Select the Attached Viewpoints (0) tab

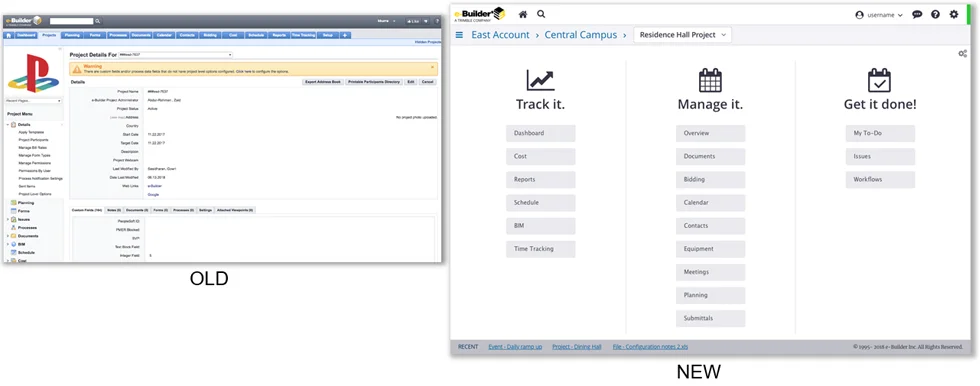pyautogui.click(x=235, y=210)
